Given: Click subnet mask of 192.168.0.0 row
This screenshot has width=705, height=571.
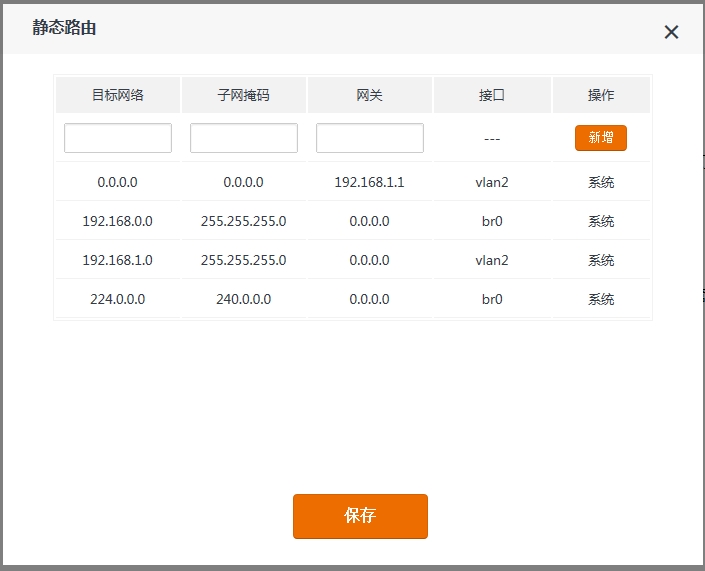Looking at the screenshot, I should [244, 221].
